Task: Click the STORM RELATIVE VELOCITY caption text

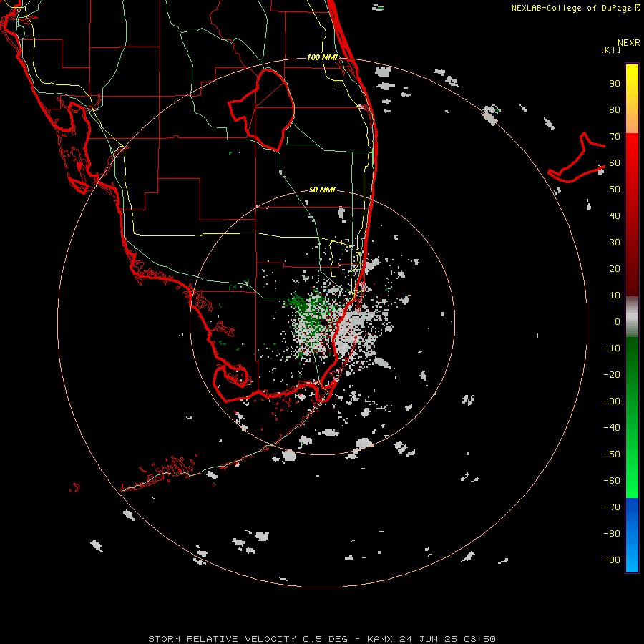Action: click(x=222, y=639)
